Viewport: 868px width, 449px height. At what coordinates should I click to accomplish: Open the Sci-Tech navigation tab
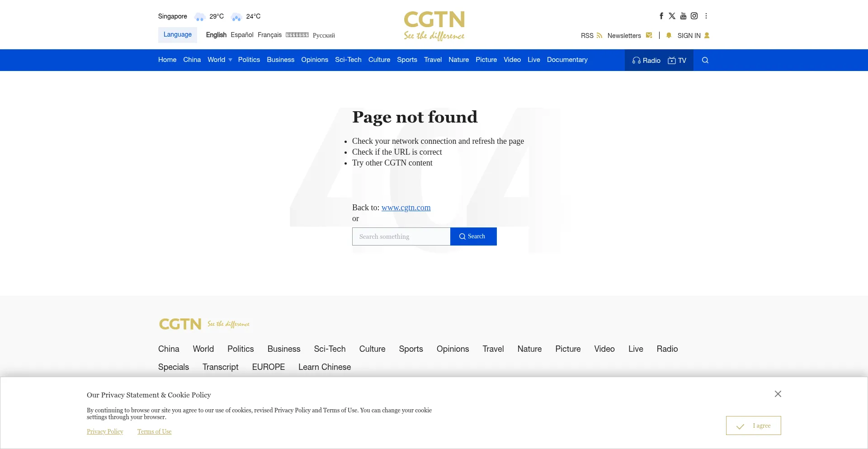pyautogui.click(x=348, y=60)
